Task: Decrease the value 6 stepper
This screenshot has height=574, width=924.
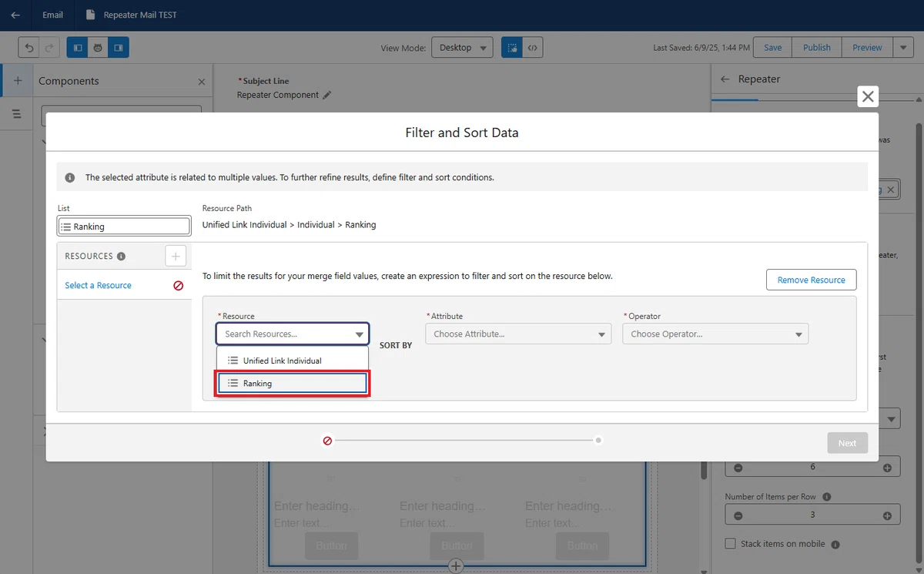Action: (x=738, y=468)
